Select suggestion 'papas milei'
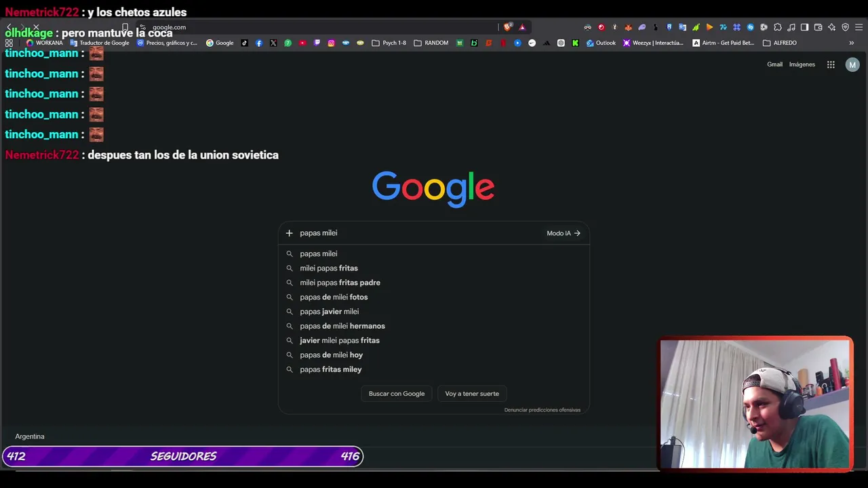Image resolution: width=868 pixels, height=488 pixels. [434, 253]
